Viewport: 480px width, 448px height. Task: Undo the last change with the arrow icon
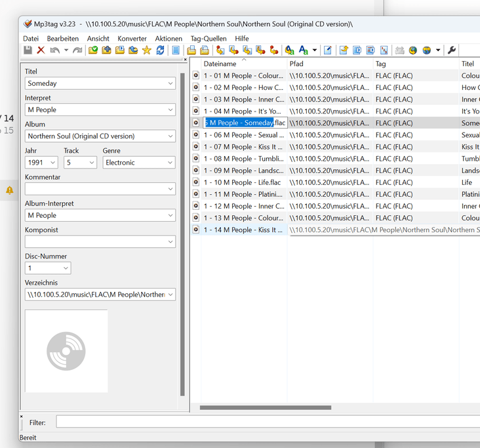pyautogui.click(x=55, y=50)
